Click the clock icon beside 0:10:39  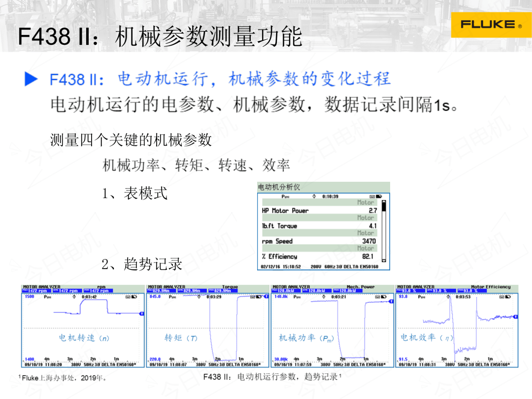pyautogui.click(x=314, y=196)
